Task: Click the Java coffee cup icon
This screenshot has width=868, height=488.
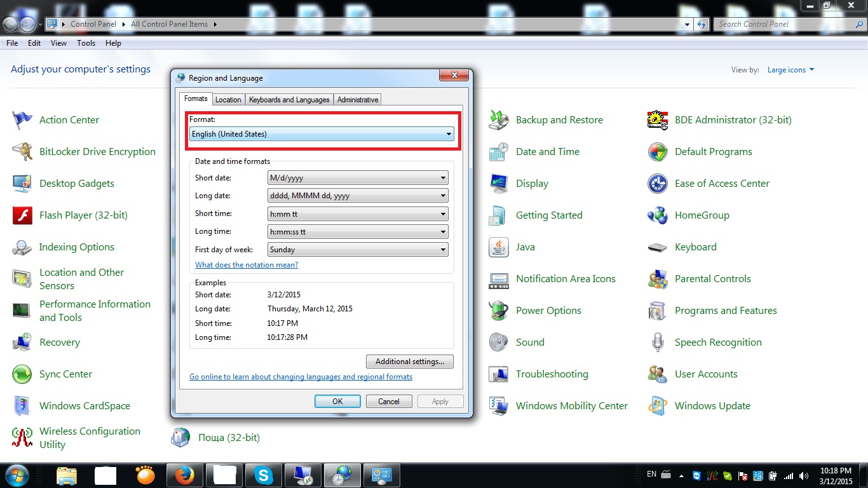Action: pyautogui.click(x=499, y=247)
